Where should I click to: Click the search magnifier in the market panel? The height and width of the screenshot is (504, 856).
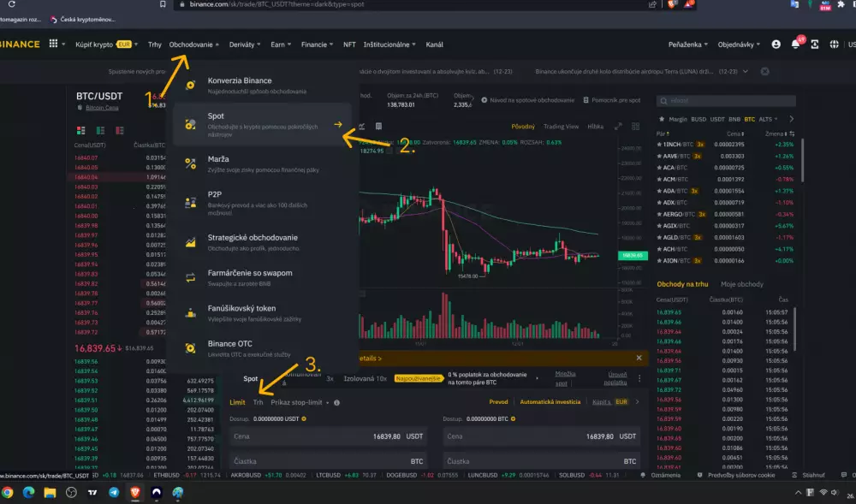(663, 101)
